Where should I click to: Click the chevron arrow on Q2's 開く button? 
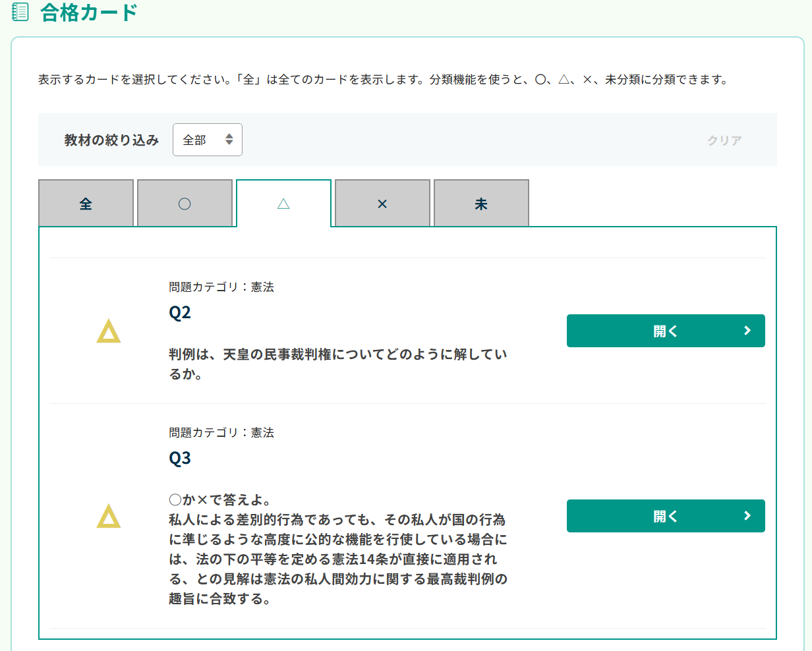[x=747, y=331]
